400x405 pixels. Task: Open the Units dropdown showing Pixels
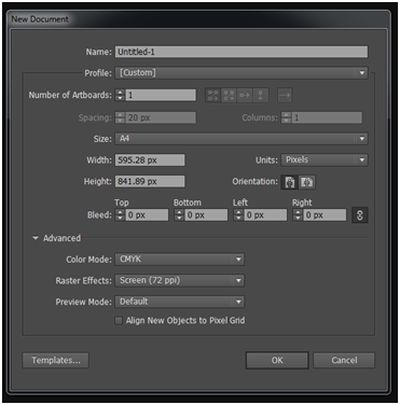pos(324,160)
